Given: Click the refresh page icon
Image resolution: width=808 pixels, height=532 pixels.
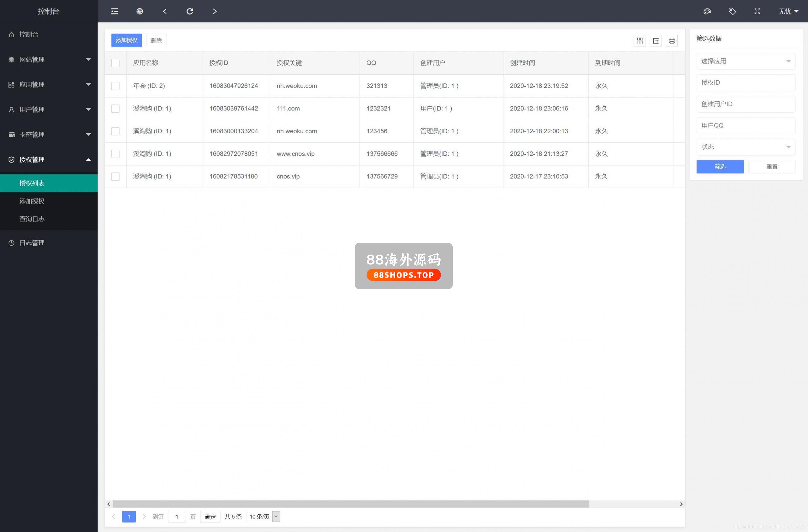Looking at the screenshot, I should [x=190, y=11].
